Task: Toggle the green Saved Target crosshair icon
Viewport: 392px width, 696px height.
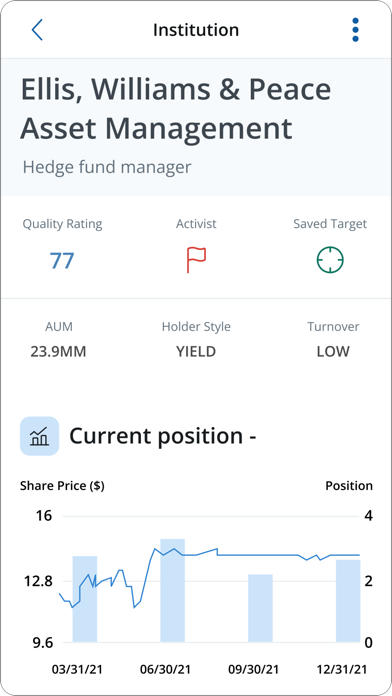Action: click(x=330, y=260)
